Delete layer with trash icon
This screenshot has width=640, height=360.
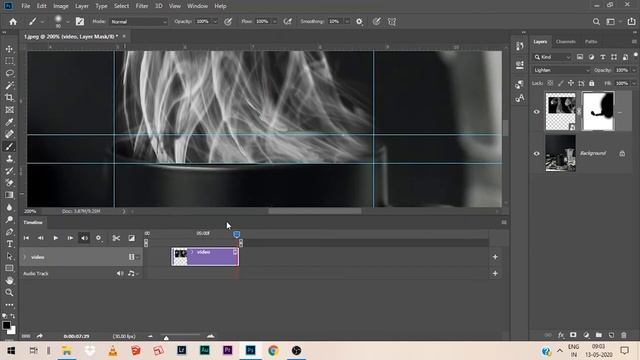[x=624, y=335]
